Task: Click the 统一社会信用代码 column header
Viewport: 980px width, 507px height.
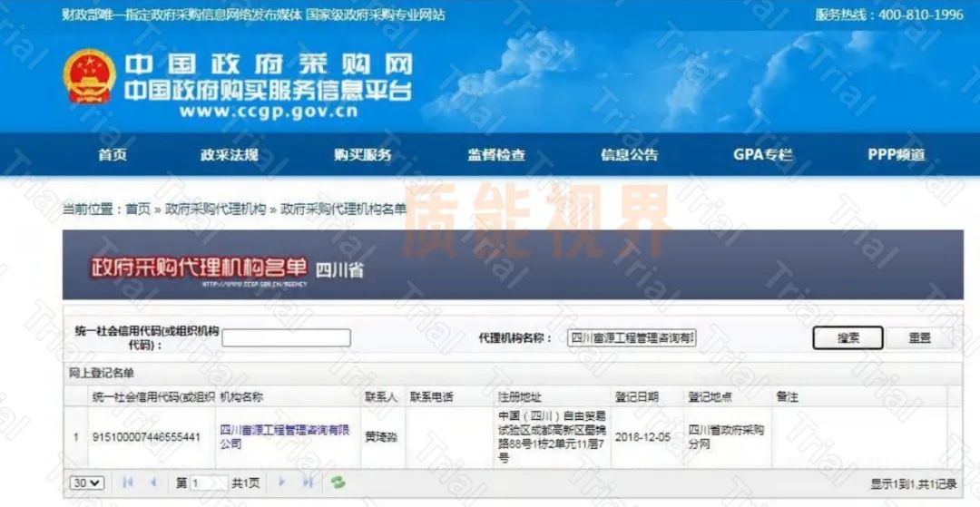Action: point(152,397)
